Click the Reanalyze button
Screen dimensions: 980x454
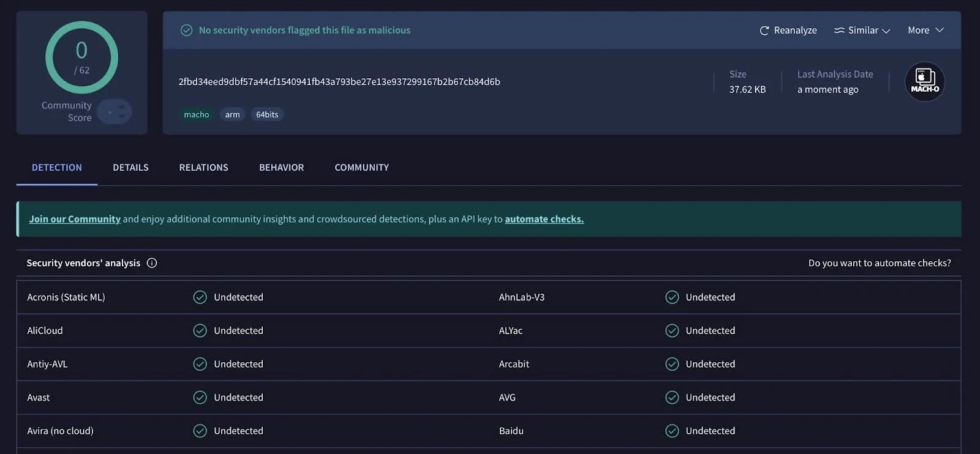pyautogui.click(x=788, y=30)
